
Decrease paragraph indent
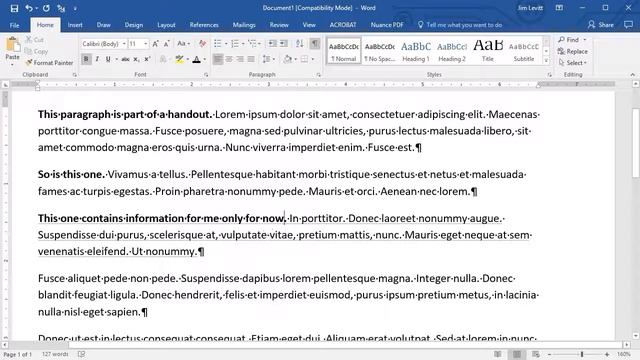pyautogui.click(x=272, y=44)
